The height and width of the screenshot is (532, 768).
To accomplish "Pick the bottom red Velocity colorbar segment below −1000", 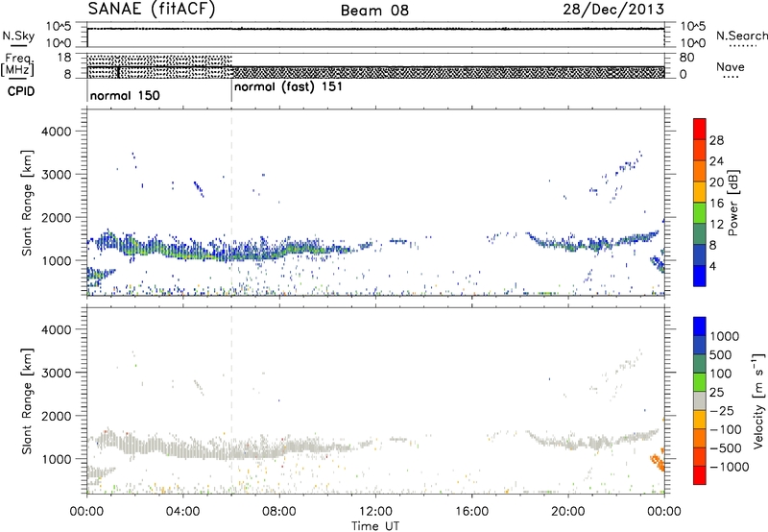I will coord(700,475).
